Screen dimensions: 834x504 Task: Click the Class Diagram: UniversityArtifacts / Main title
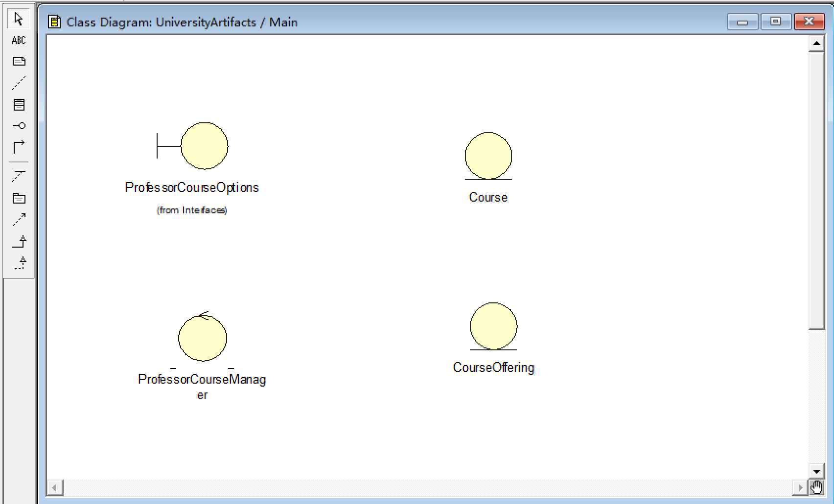(182, 22)
